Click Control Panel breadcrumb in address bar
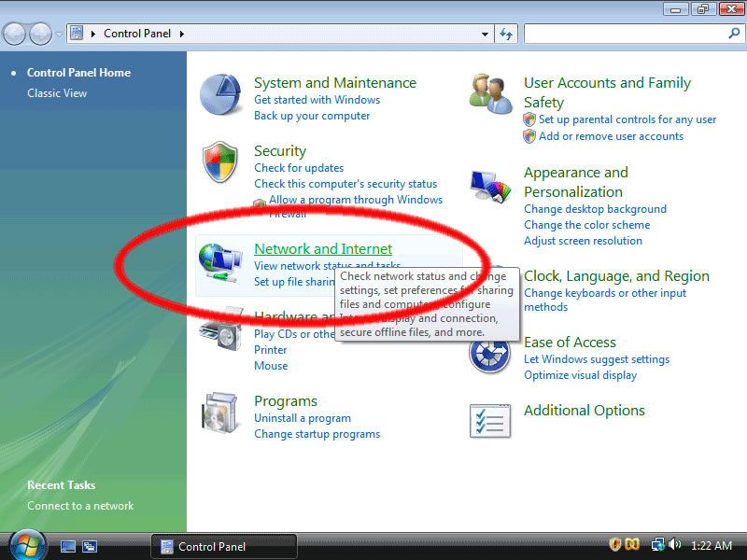Screen dimensions: 747x560 click(x=137, y=34)
